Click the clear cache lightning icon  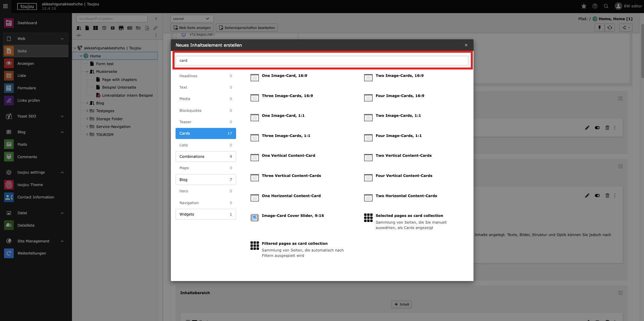click(x=599, y=28)
